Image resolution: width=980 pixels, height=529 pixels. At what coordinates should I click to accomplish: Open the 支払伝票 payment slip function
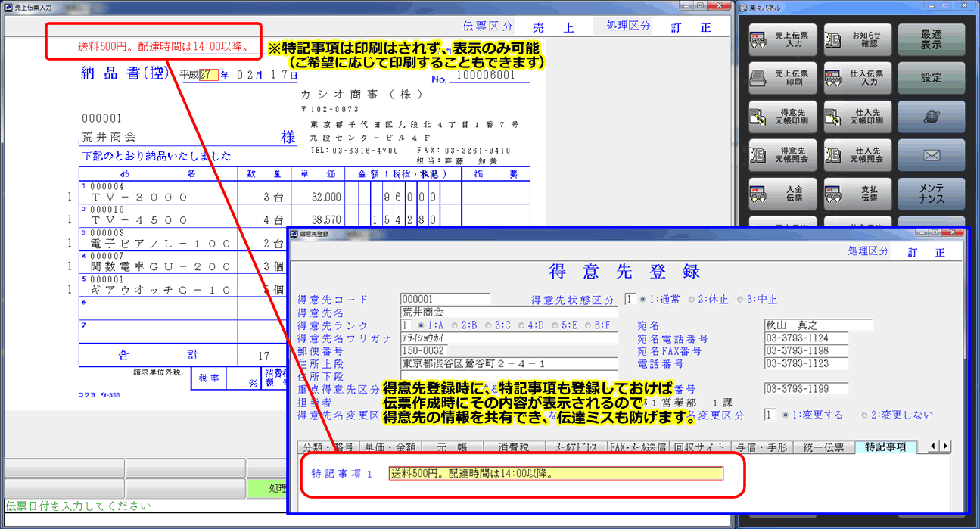tap(859, 193)
